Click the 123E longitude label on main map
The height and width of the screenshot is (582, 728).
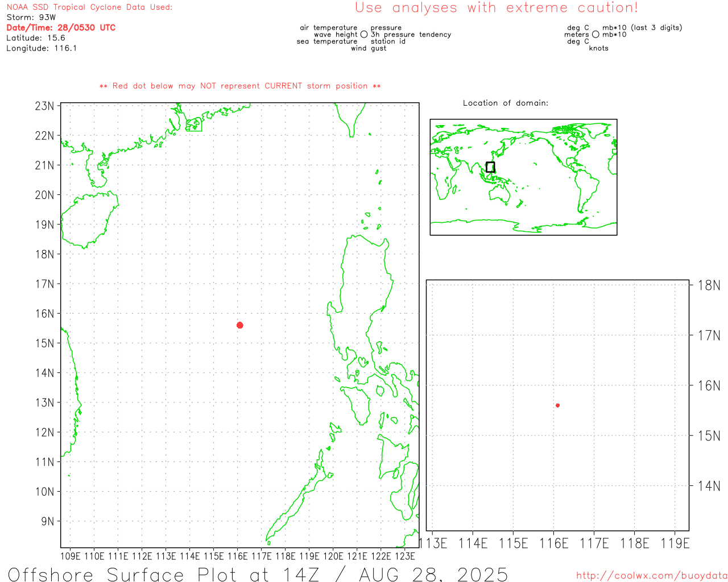click(405, 556)
